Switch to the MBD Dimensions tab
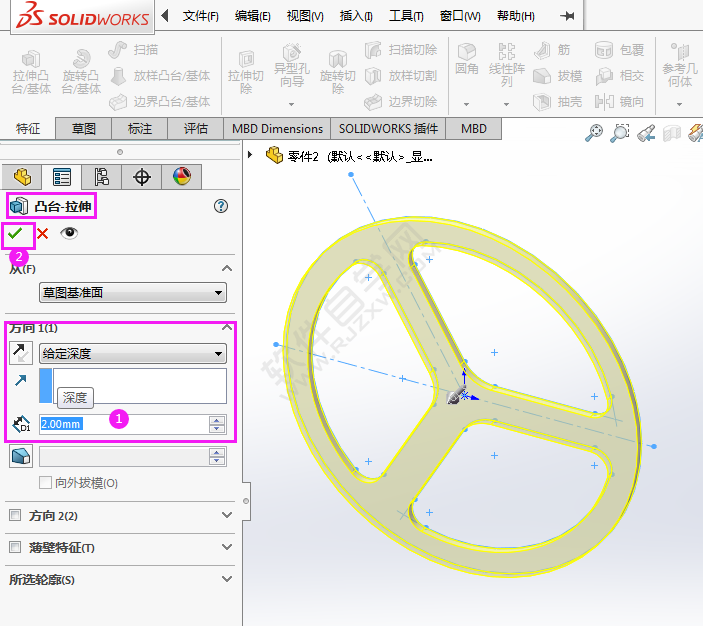Viewport: 703px width, 626px height. pos(277,129)
